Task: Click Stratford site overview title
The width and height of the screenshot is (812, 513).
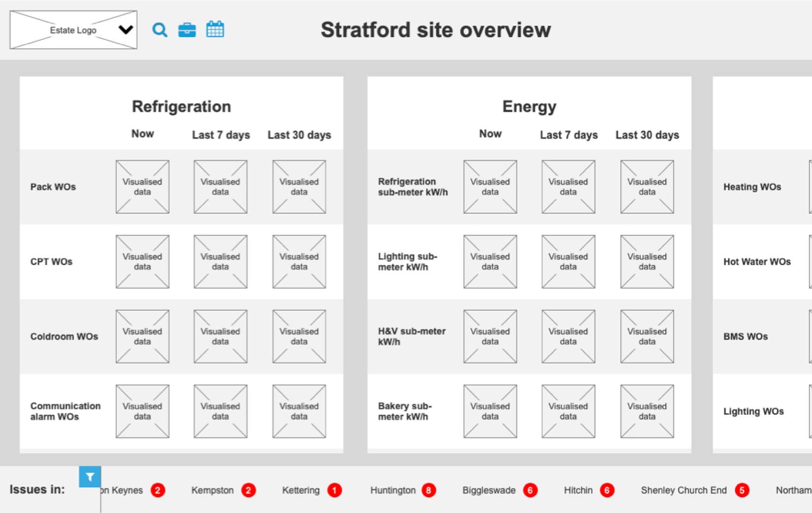Action: point(436,30)
